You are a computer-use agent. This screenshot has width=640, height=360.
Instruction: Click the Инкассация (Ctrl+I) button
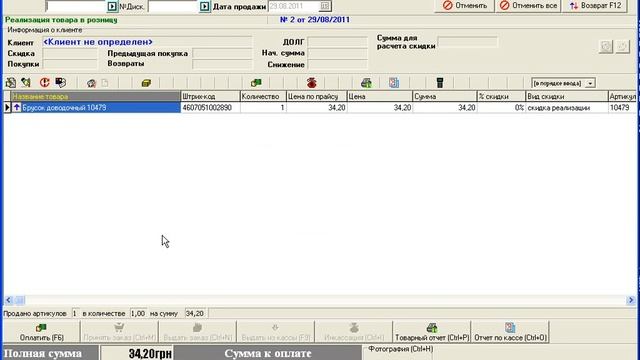pos(354,332)
